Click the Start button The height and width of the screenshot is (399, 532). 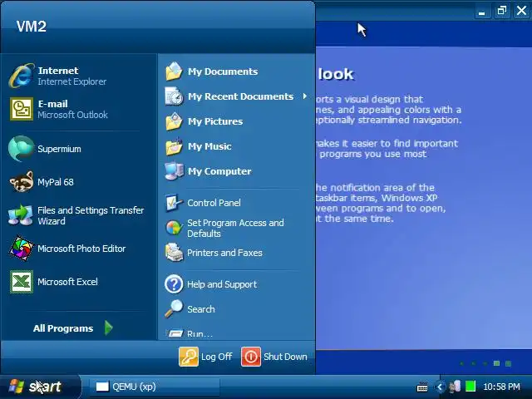click(41, 387)
